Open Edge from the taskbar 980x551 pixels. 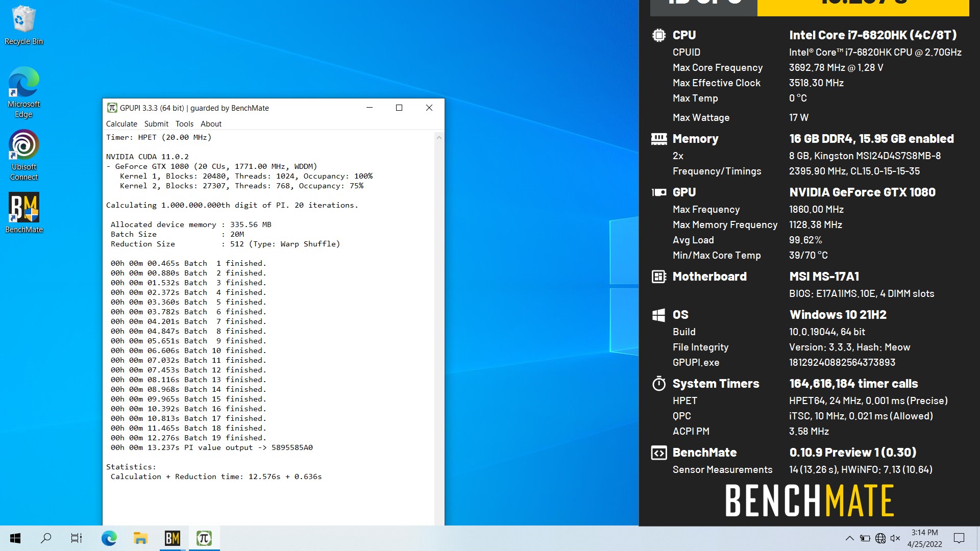[x=109, y=538]
